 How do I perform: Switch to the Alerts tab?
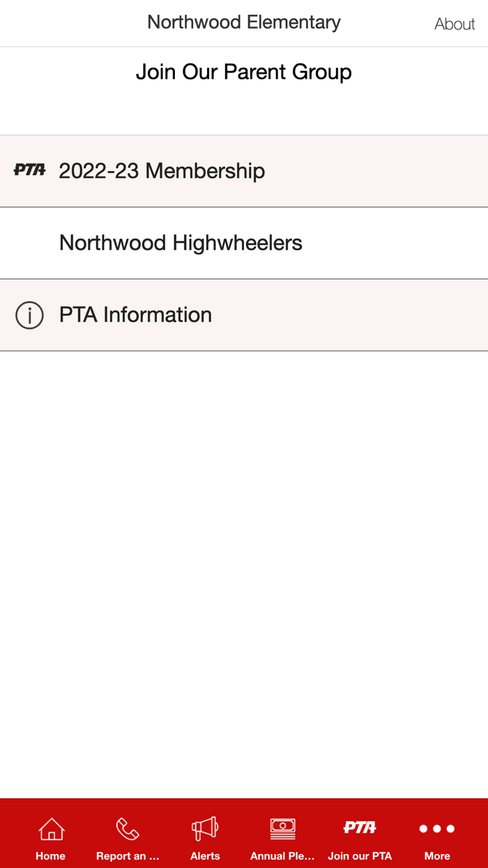click(x=205, y=835)
